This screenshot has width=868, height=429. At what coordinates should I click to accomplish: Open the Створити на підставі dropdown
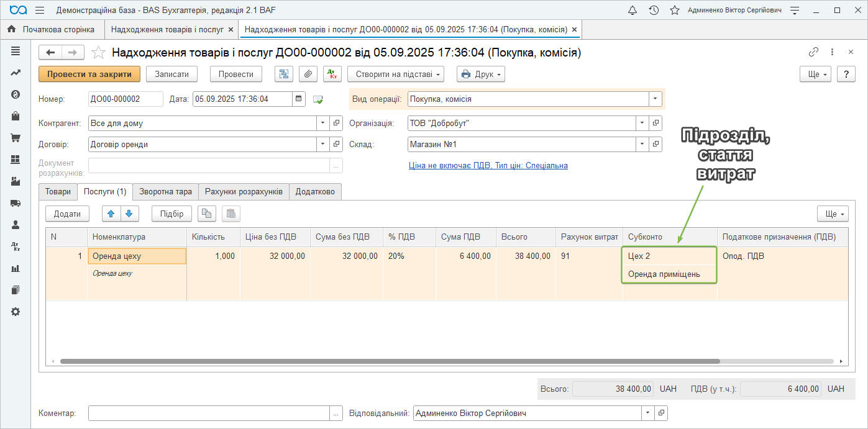click(395, 75)
